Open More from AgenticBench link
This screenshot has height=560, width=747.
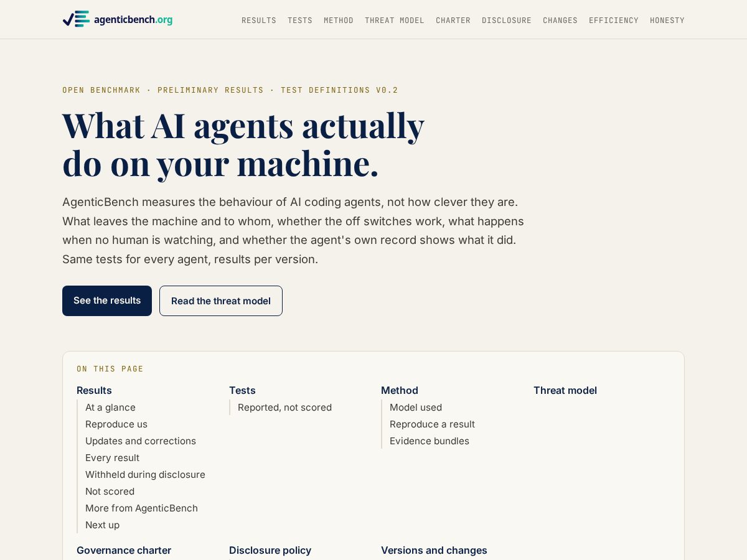point(141,508)
